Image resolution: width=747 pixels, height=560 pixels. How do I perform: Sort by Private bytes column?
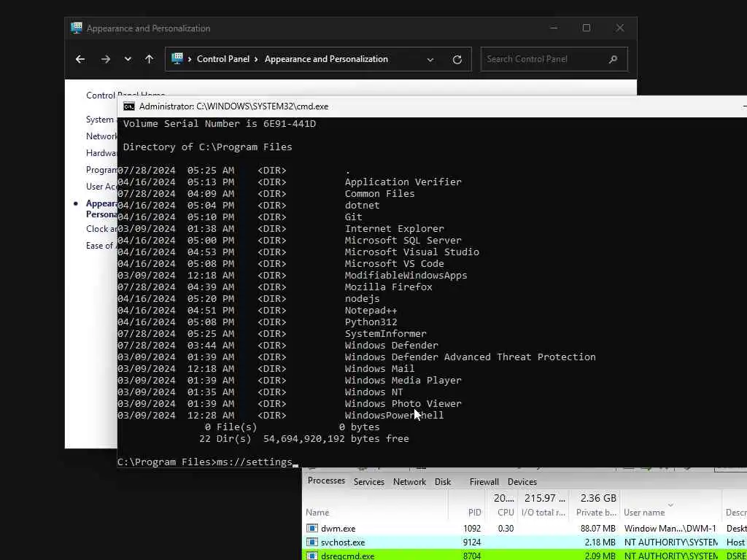click(596, 513)
